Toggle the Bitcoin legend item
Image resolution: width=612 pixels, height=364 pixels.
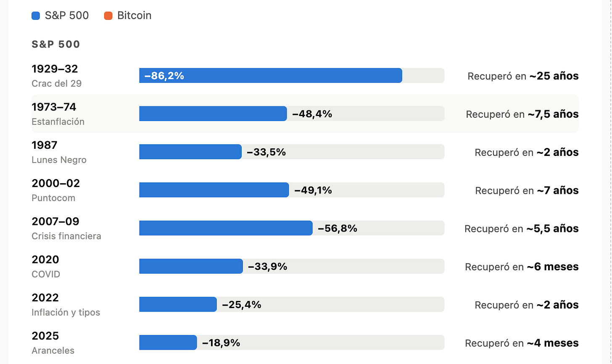[x=128, y=16]
